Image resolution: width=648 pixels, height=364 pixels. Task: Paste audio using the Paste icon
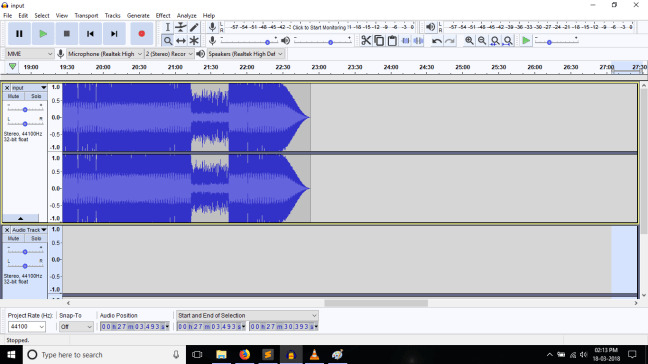tap(392, 40)
